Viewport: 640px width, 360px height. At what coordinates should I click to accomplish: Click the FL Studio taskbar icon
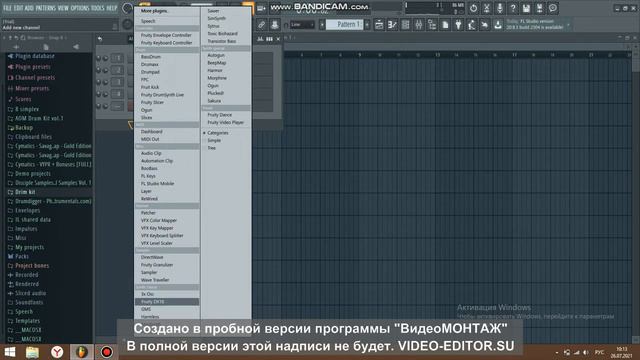pyautogui.click(x=82, y=352)
